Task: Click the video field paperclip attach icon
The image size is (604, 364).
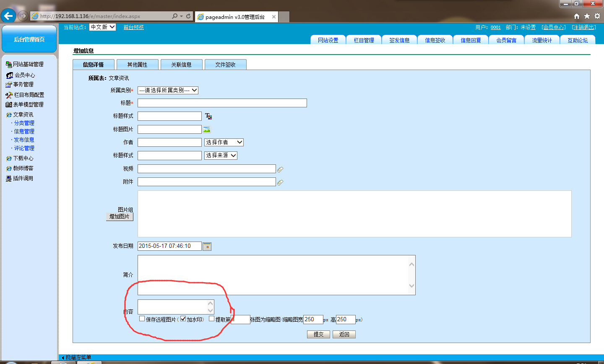Action: click(280, 169)
